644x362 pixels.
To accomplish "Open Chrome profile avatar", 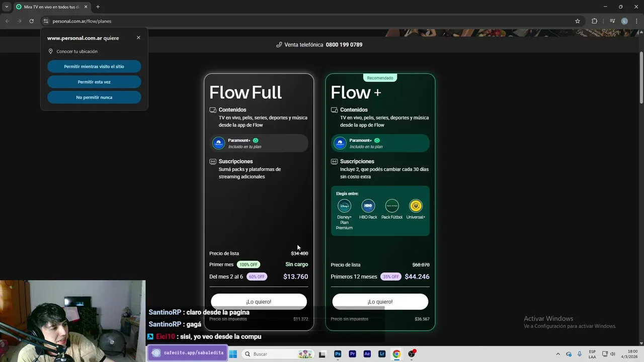I will pyautogui.click(x=624, y=21).
